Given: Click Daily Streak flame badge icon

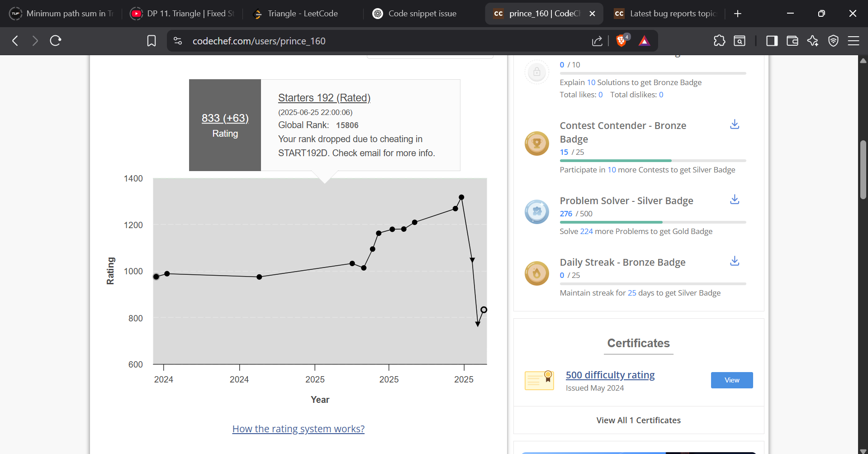Looking at the screenshot, I should (x=537, y=273).
